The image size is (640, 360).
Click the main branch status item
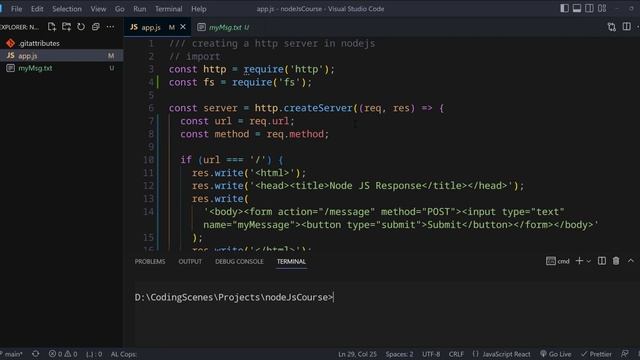point(12,354)
